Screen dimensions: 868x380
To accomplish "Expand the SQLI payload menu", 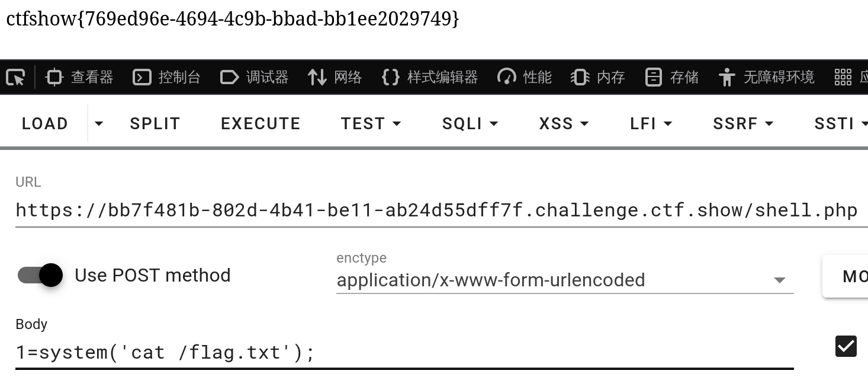I will coord(470,123).
